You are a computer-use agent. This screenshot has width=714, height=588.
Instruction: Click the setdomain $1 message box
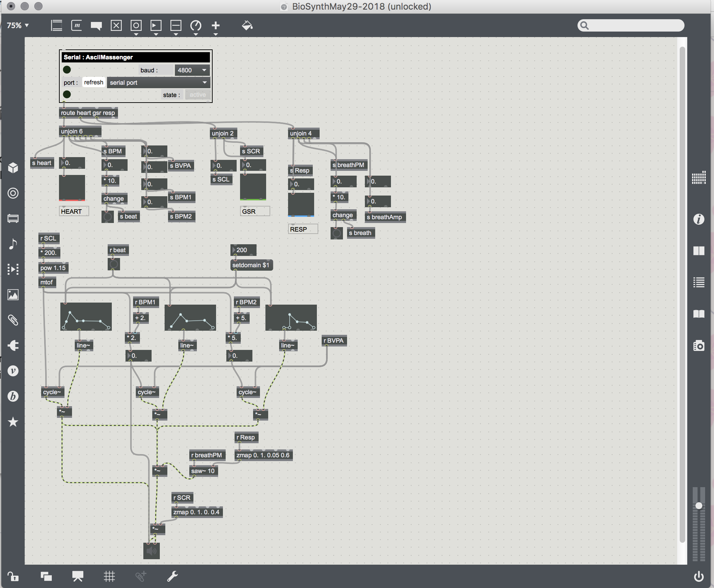(251, 265)
